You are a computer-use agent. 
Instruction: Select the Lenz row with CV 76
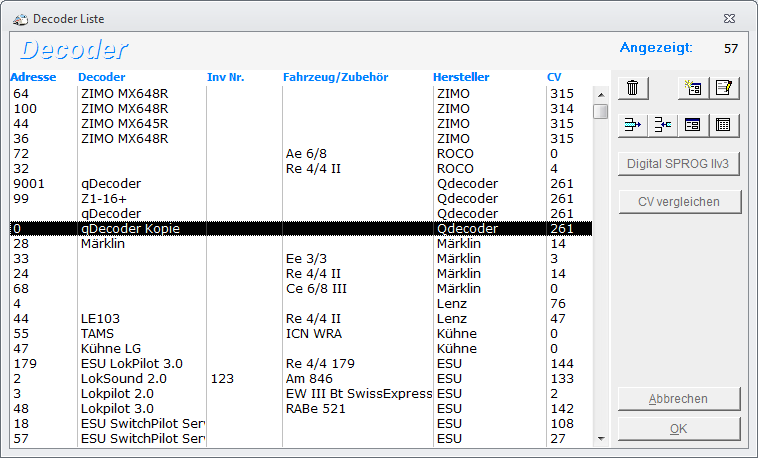[301, 304]
